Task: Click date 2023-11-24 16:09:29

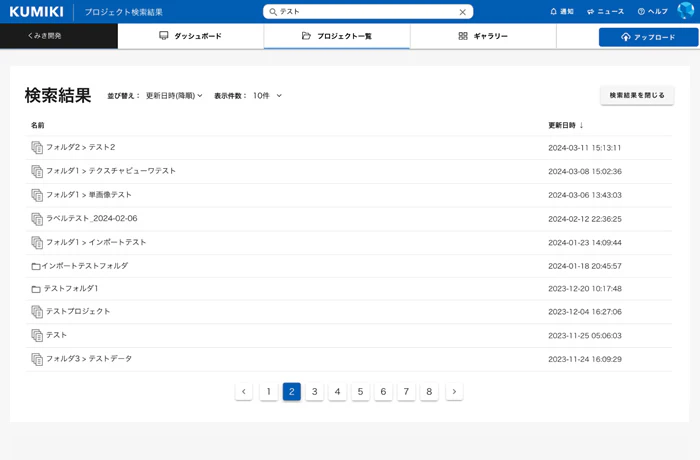Action: pos(585,359)
